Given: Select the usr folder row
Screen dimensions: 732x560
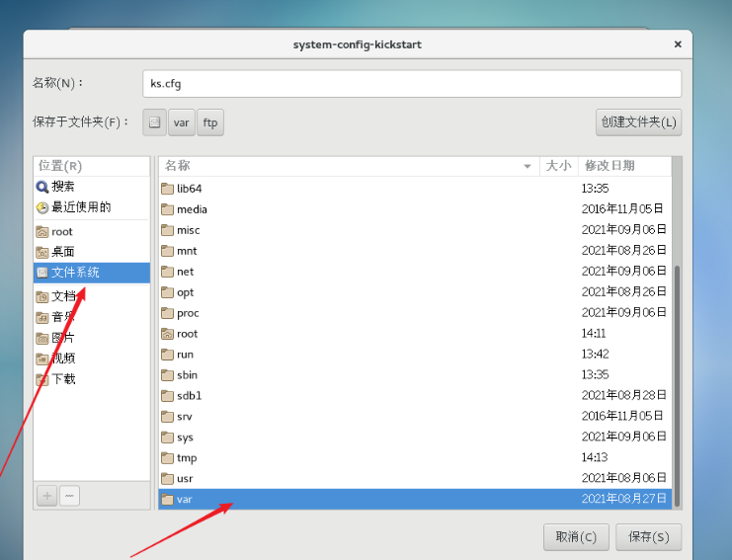Looking at the screenshot, I should click(415, 478).
